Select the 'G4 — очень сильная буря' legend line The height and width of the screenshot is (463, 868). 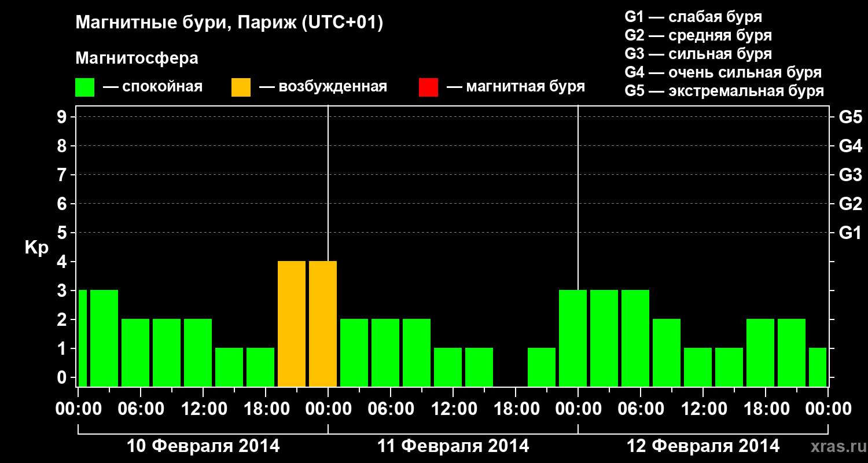click(723, 72)
